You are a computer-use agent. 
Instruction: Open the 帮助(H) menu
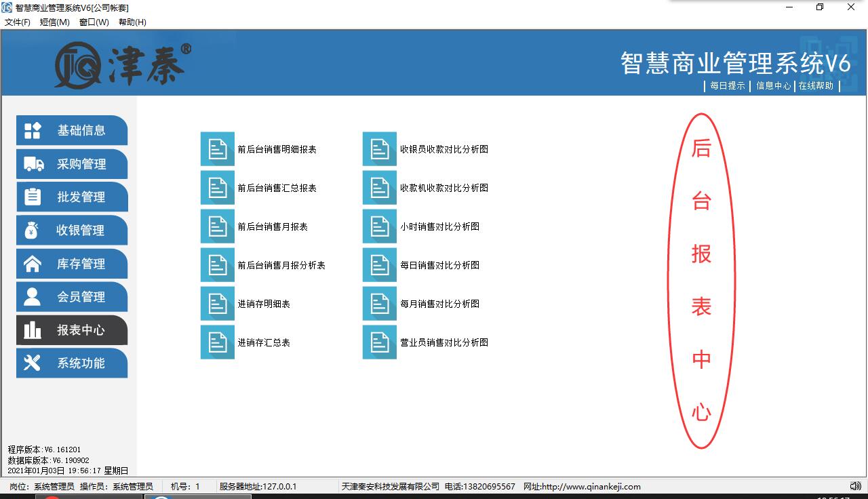point(132,22)
